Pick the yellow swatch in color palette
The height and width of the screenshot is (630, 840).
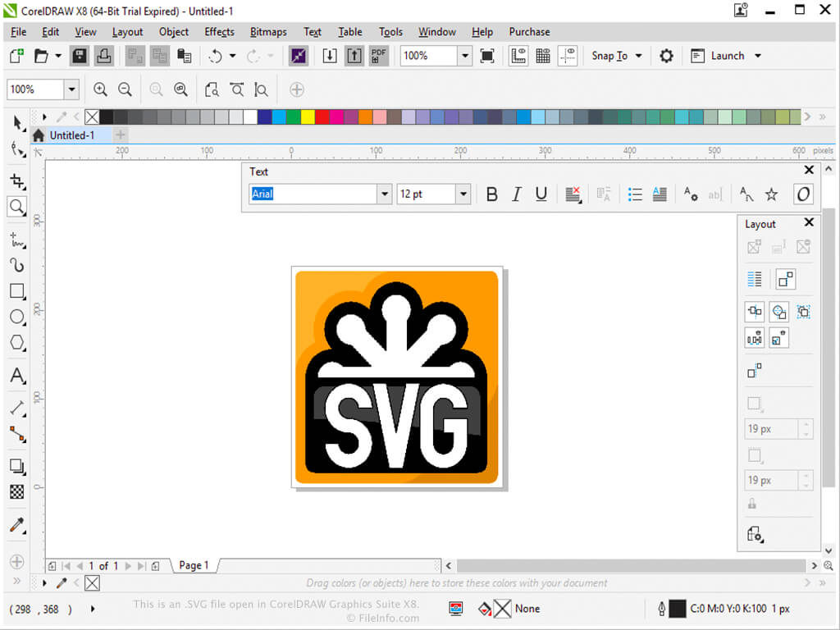(308, 116)
